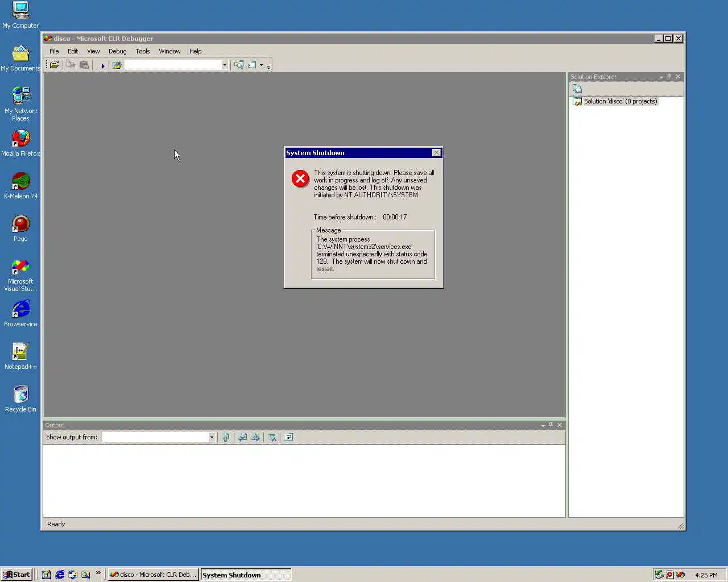Screen dimensions: 728x582
Task: Click the Go to Previous Message icon
Action: point(242,437)
